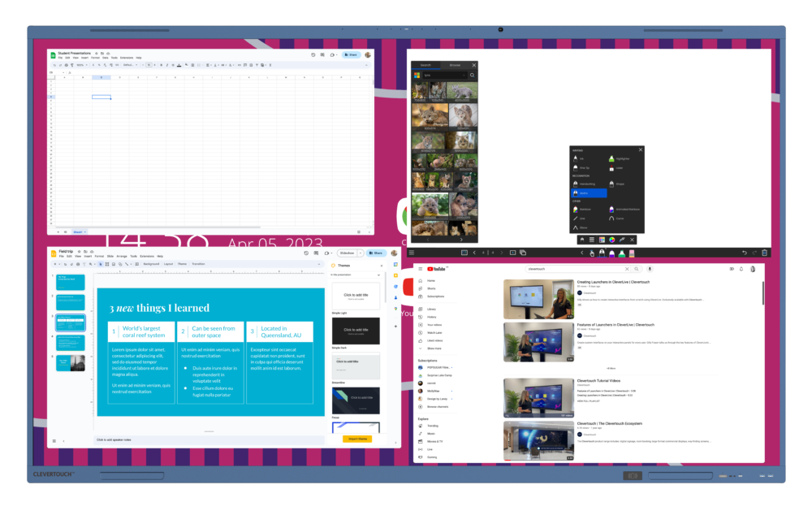Open text color picker in Sheets toolbar
This screenshot has height=515, width=812.
coord(179,65)
